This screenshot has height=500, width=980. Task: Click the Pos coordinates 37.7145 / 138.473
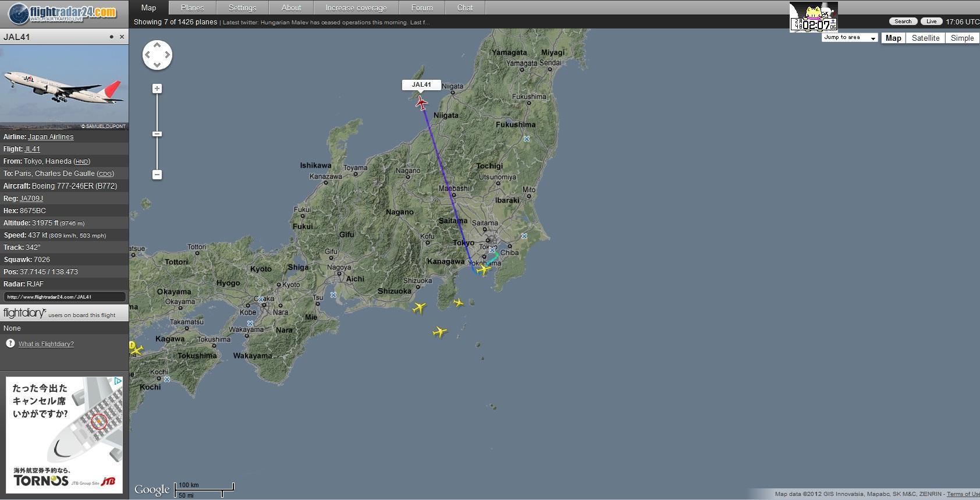coord(49,272)
